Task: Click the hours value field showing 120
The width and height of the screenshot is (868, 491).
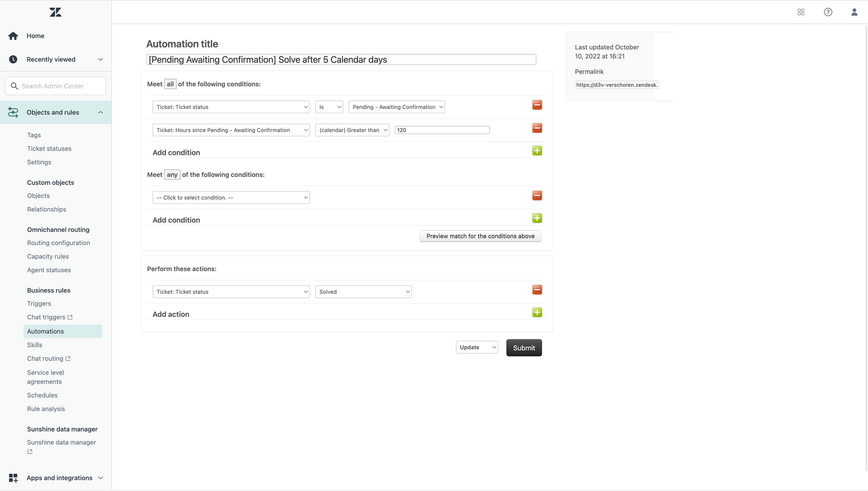Action: click(442, 130)
